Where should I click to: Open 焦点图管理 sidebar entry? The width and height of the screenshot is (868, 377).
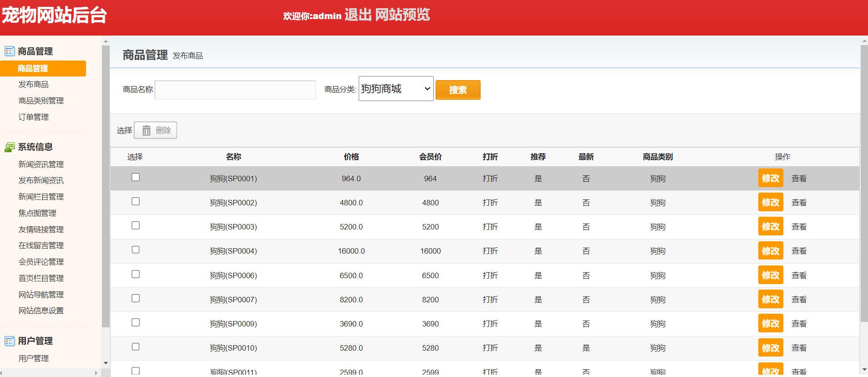click(x=37, y=213)
